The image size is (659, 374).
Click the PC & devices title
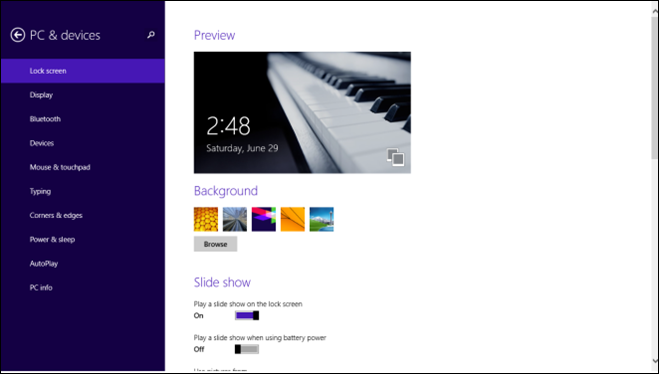(x=65, y=35)
